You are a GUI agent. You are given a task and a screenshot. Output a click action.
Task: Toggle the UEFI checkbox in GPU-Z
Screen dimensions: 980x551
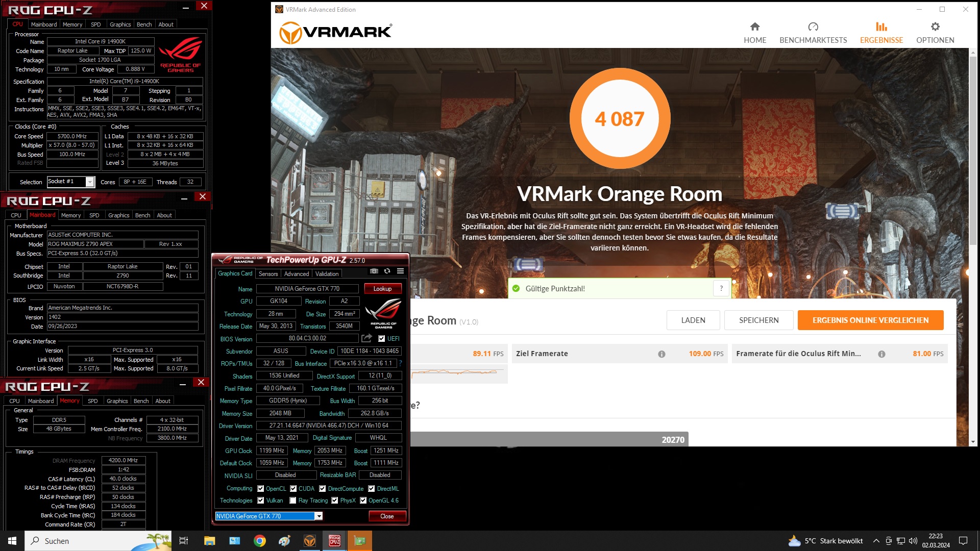(x=381, y=339)
